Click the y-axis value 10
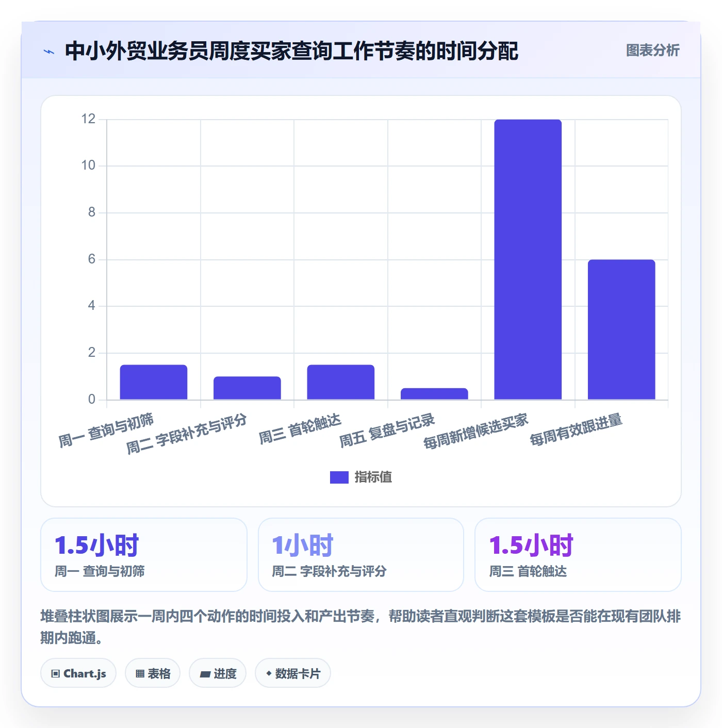 pos(88,166)
